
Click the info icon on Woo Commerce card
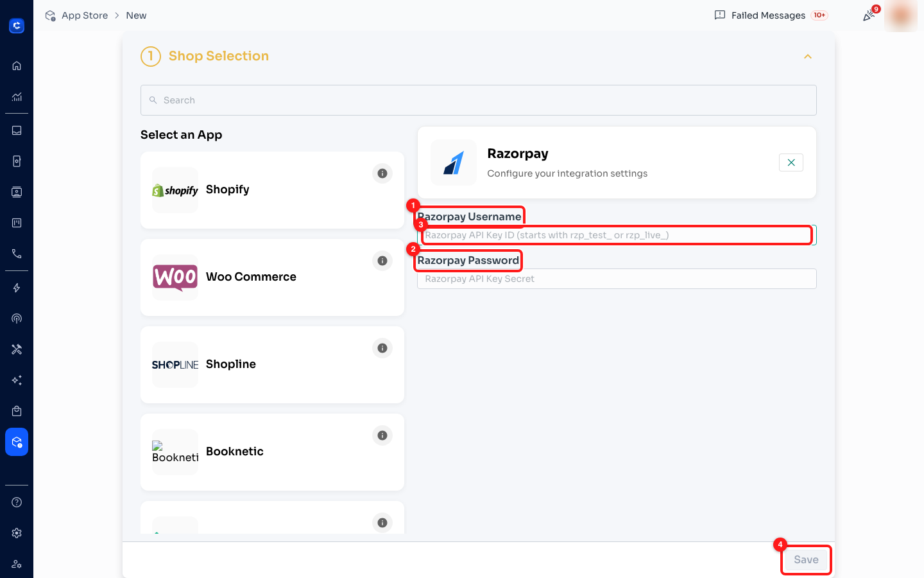click(x=382, y=261)
